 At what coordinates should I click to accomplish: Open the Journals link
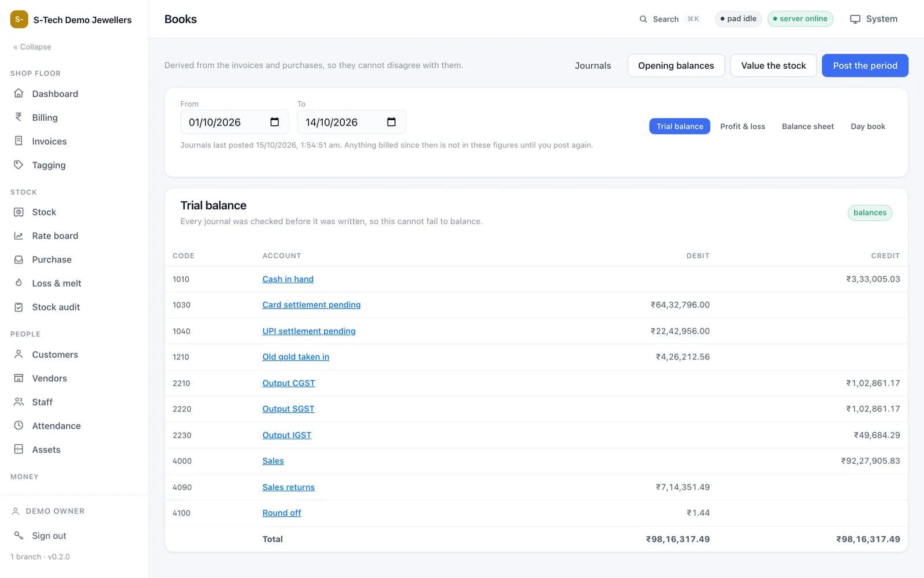coord(593,65)
